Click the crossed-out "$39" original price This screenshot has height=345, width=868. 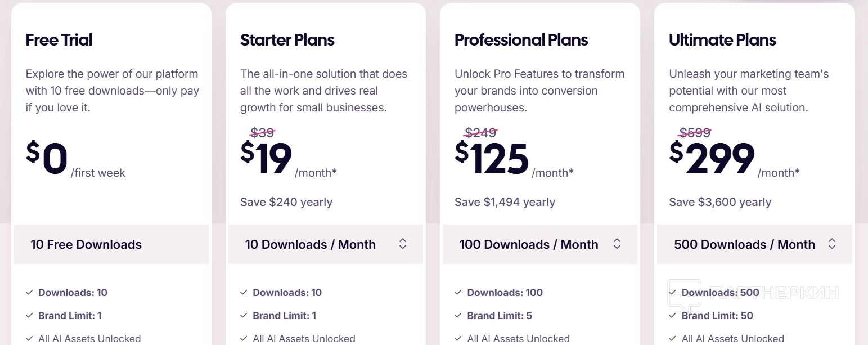(263, 133)
